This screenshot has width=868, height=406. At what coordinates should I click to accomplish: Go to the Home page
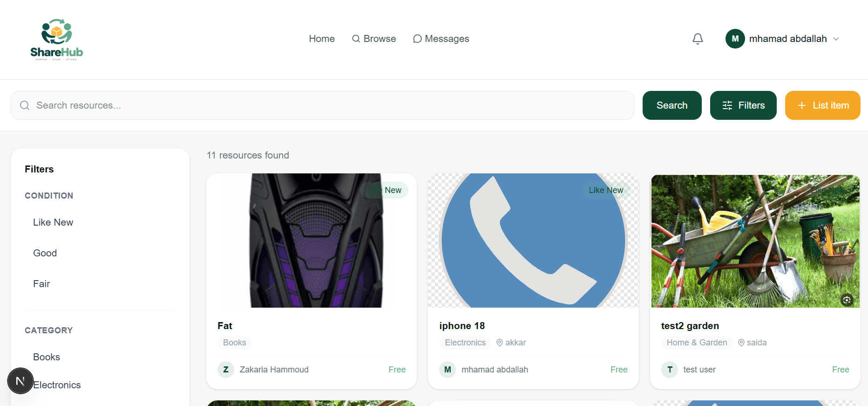[x=322, y=39]
